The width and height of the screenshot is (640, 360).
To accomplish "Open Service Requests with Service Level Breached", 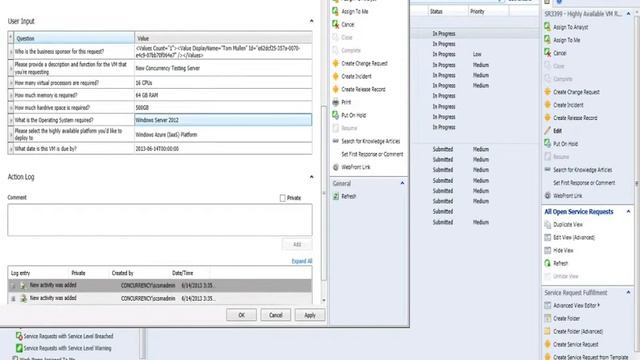I will (x=68, y=336).
